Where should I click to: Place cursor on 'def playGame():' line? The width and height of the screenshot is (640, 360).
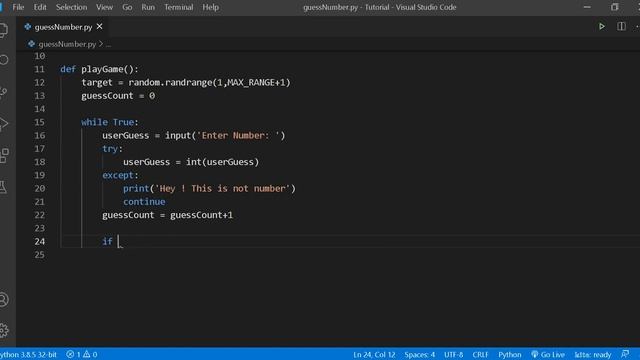99,69
